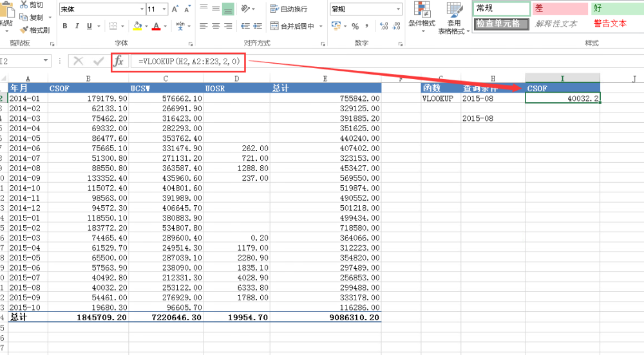Expand the fill color dropdown arrow
The image size is (644, 355).
tap(146, 26)
